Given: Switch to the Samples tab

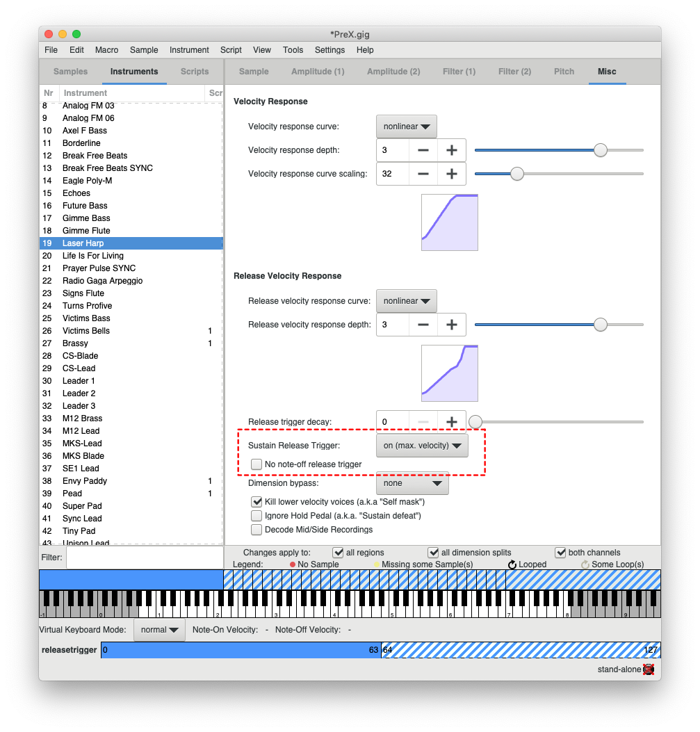Looking at the screenshot, I should click(x=70, y=72).
